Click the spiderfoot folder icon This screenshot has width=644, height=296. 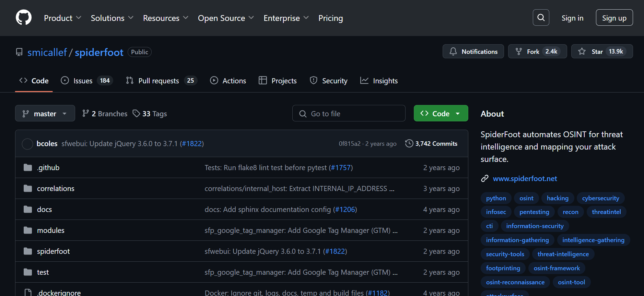click(28, 251)
